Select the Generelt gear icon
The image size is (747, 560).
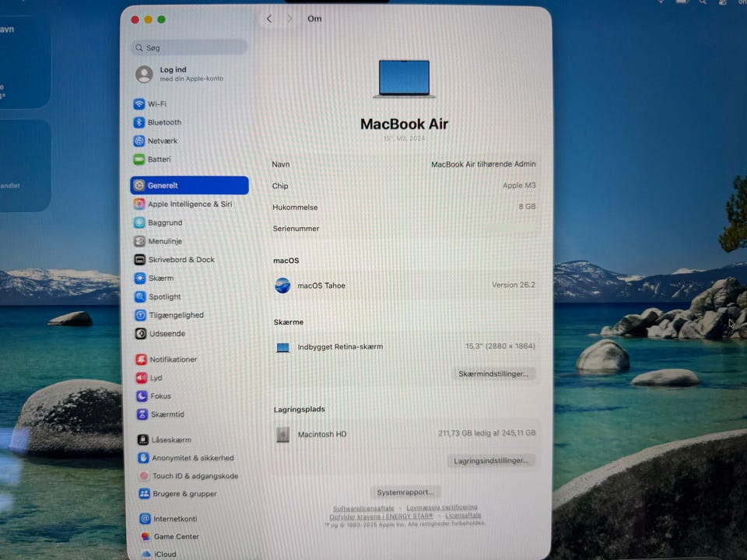[x=139, y=185]
